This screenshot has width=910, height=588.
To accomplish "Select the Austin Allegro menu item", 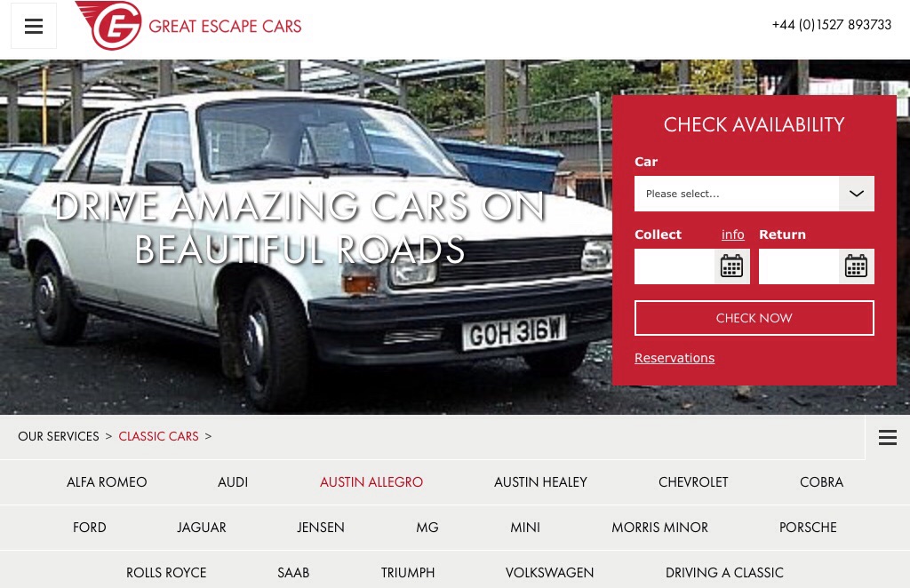I will click(371, 482).
